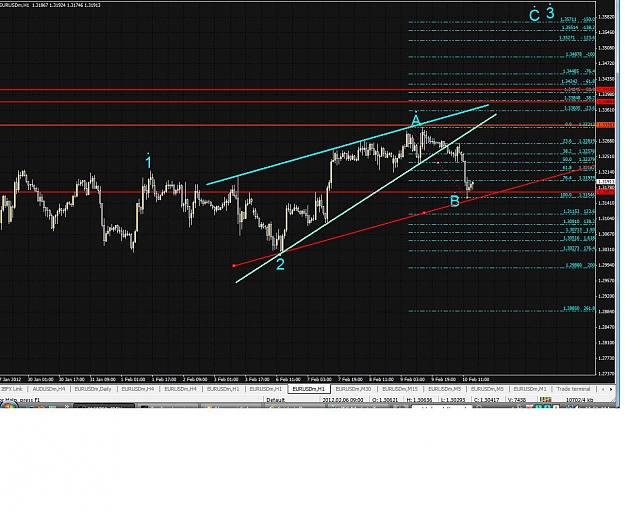Click the 50.0 Fibonacci retracement label
The height and width of the screenshot is (513, 625).
(567, 159)
